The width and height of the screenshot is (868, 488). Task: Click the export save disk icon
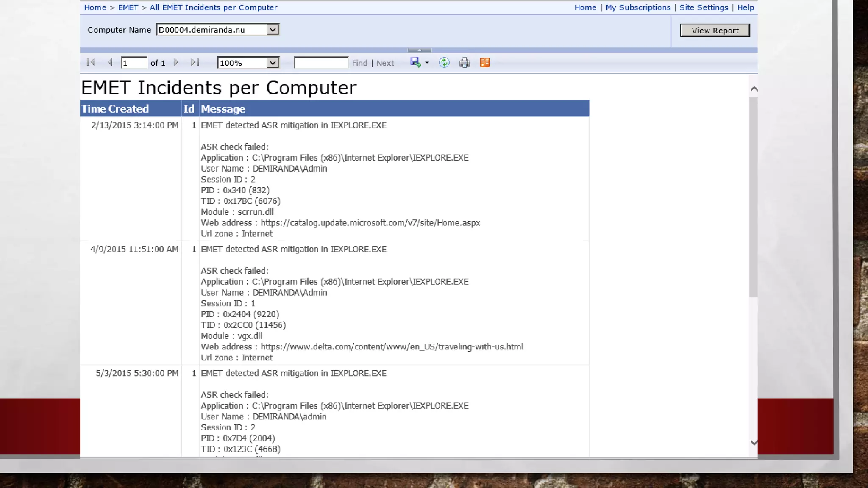[415, 63]
